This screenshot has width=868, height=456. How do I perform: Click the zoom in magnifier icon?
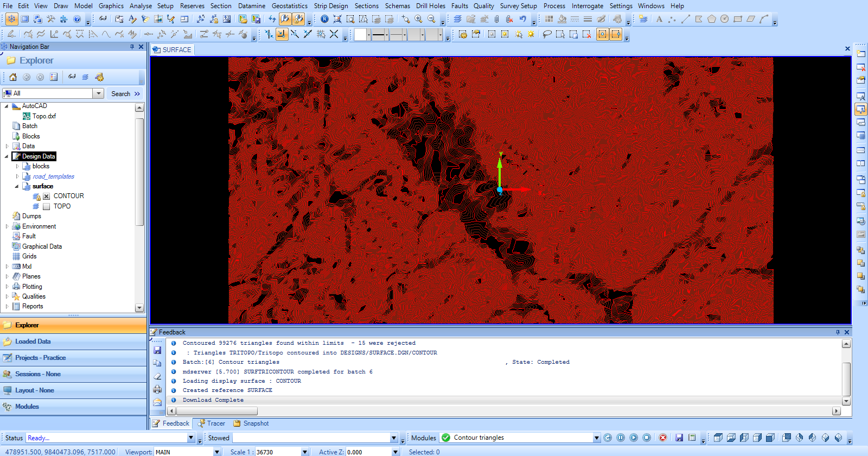tap(418, 19)
